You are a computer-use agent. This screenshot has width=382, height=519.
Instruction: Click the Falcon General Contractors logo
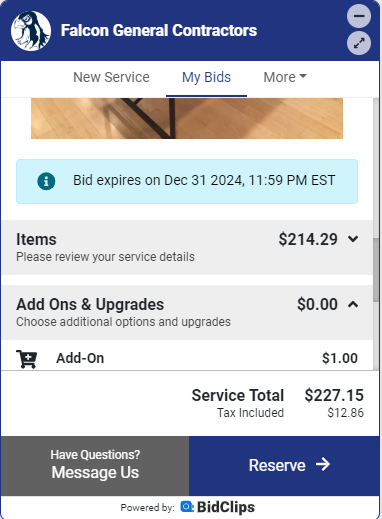31,31
